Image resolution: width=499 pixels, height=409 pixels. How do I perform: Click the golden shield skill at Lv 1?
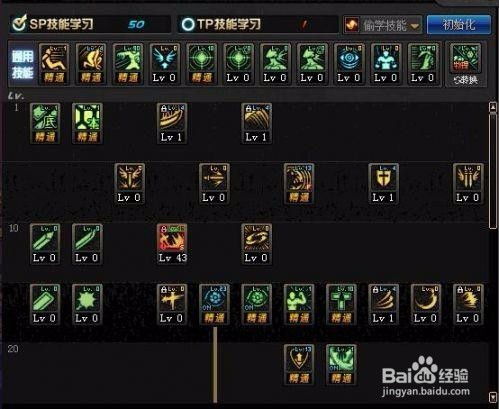point(383,184)
